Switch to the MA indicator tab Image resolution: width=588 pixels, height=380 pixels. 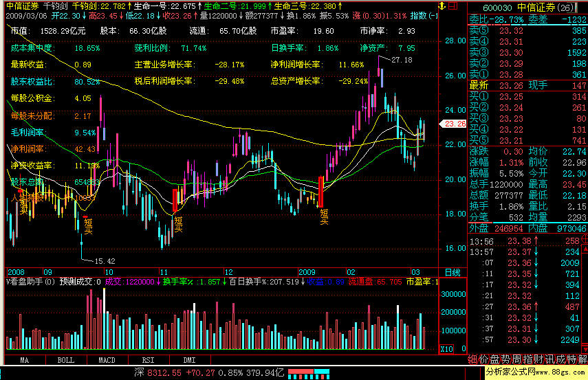24,360
